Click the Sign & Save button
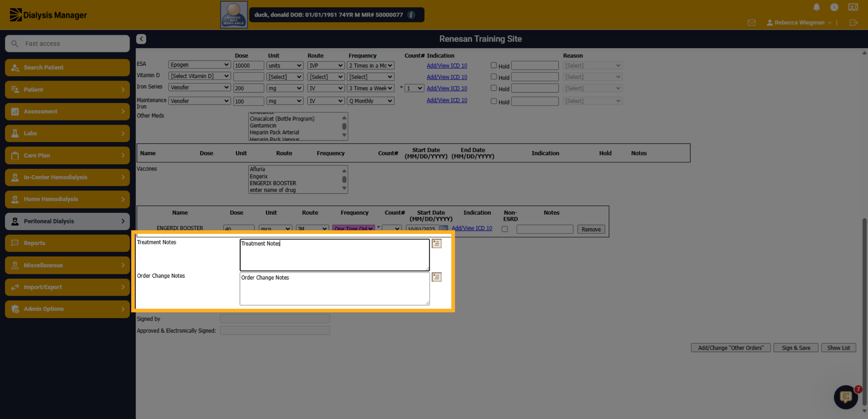This screenshot has width=868, height=419. tap(796, 348)
